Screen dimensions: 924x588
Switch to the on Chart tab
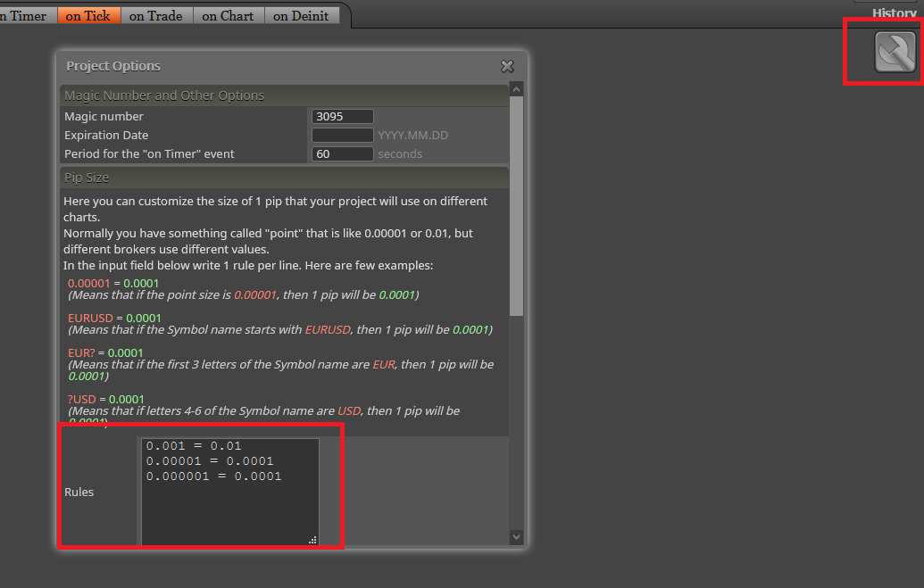228,16
